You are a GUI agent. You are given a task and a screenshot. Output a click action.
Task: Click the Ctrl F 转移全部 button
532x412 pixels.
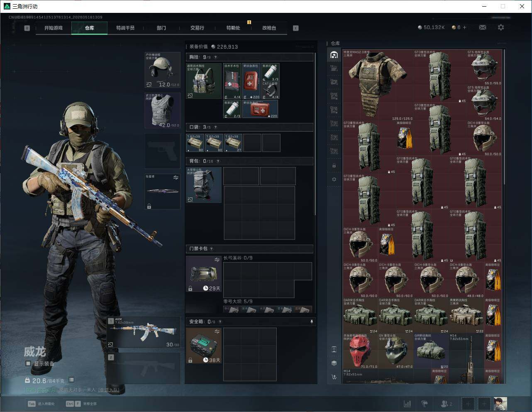coord(81,404)
